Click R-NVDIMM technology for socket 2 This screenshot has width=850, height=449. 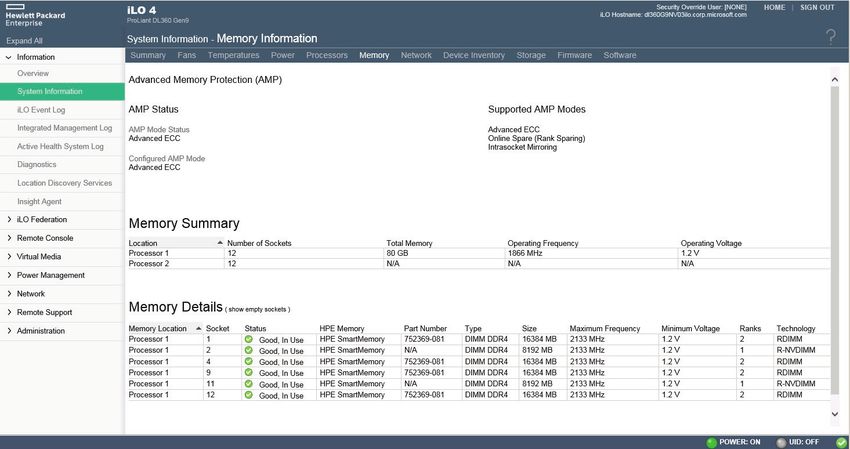(x=796, y=350)
